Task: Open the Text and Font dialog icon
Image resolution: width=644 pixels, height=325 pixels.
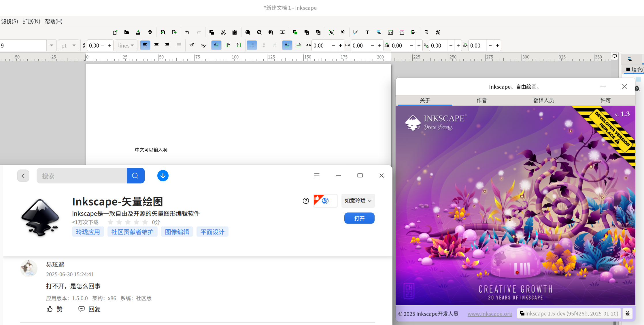Action: (367, 32)
